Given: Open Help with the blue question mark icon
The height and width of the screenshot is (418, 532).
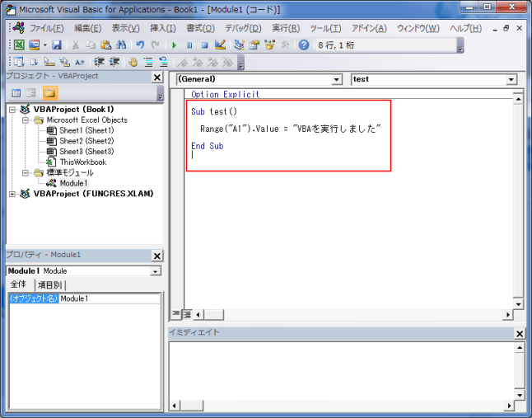Looking at the screenshot, I should coord(304,45).
